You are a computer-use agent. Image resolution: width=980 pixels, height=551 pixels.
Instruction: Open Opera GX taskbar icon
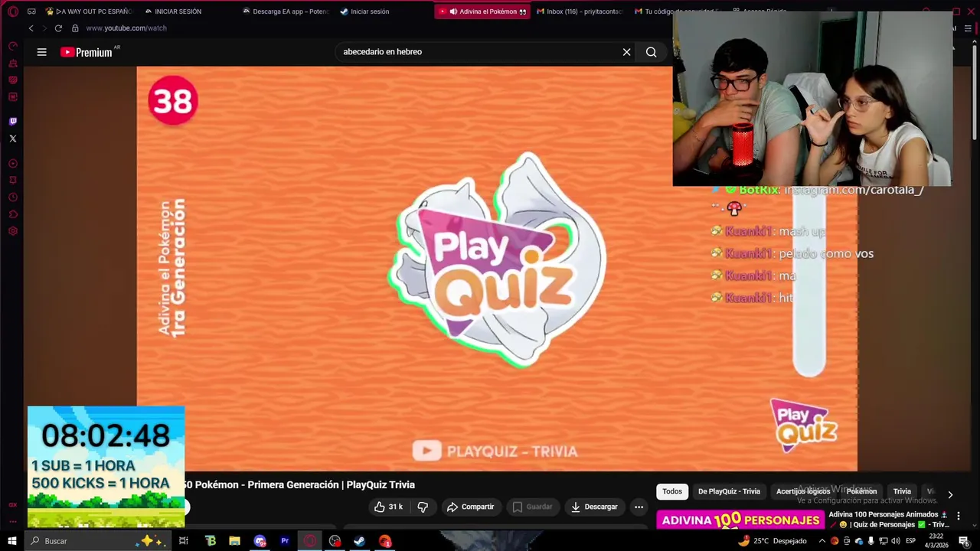coord(309,541)
